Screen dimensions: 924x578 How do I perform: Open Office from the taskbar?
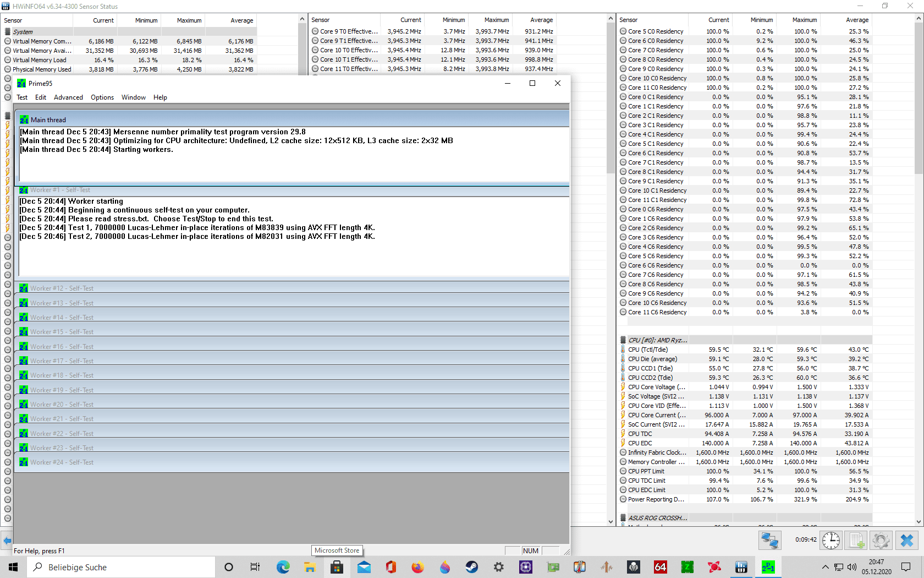[x=391, y=567]
